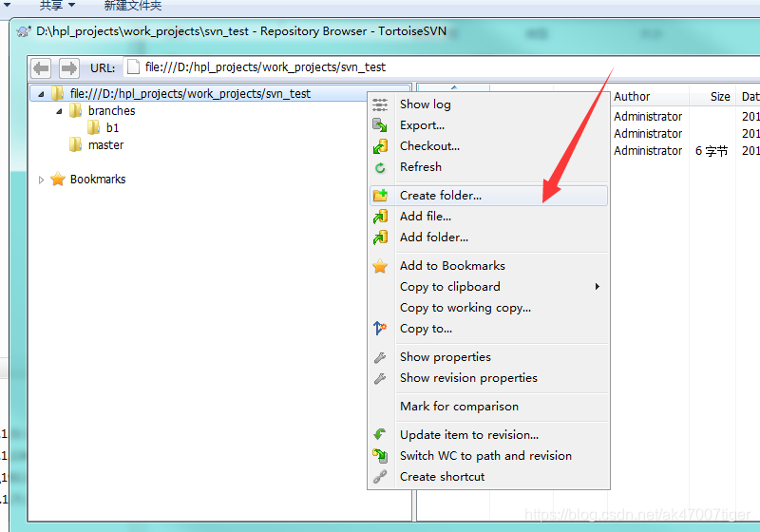Select Copy to... menu entry
Viewport: 760px width, 532px height.
[x=488, y=328]
